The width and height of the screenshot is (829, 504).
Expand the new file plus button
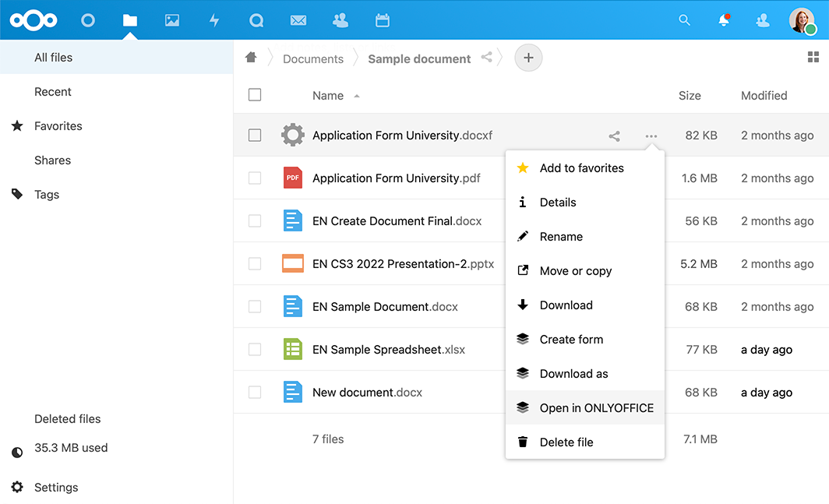click(528, 58)
